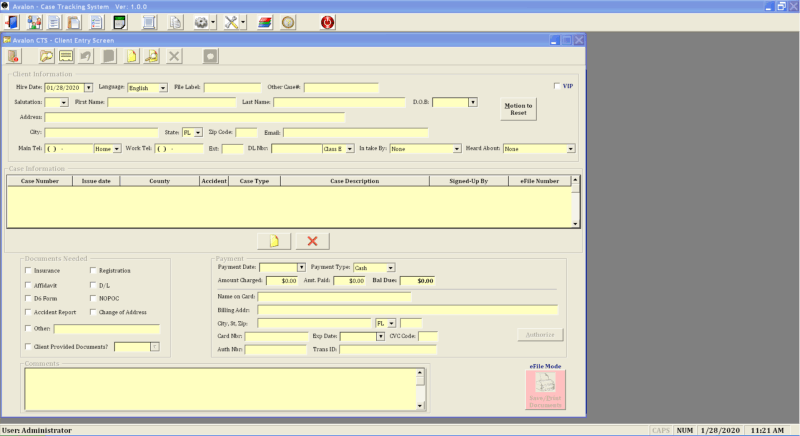Check the Change of Address box

[x=93, y=312]
